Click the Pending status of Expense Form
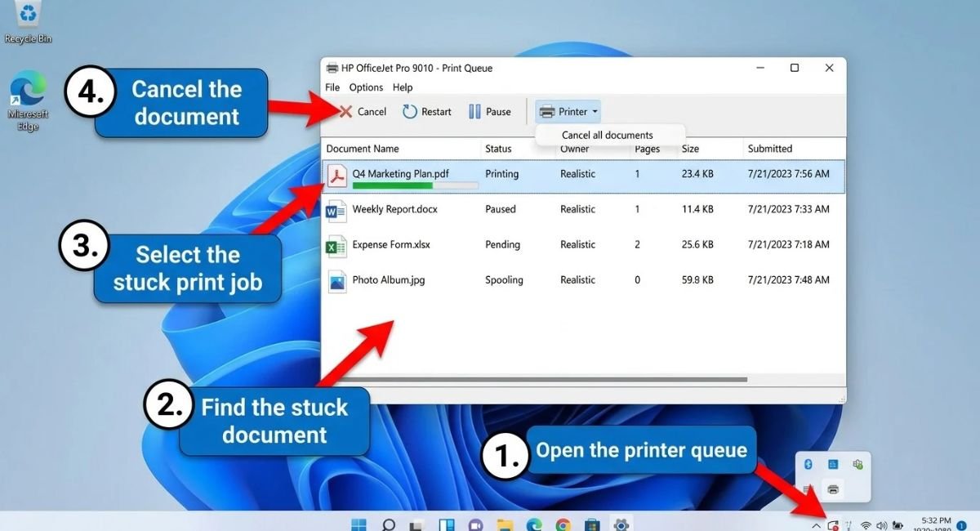The width and height of the screenshot is (980, 531). [502, 244]
